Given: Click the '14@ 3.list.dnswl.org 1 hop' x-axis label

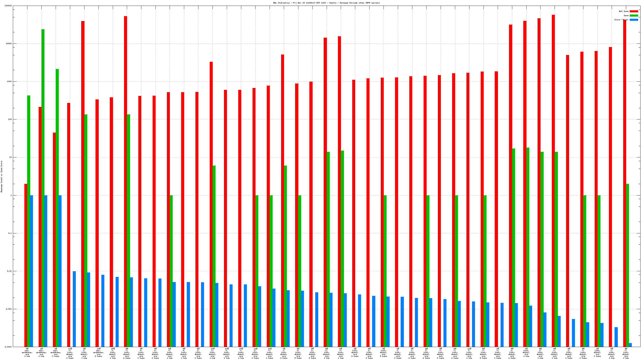Looking at the screenshot, I should 113,353.
